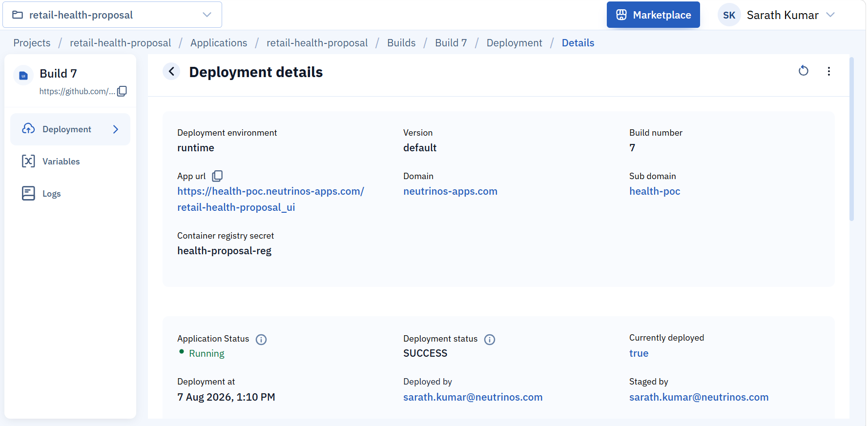Open first retail-health-proposal breadcrumb after Projects

coord(121,43)
